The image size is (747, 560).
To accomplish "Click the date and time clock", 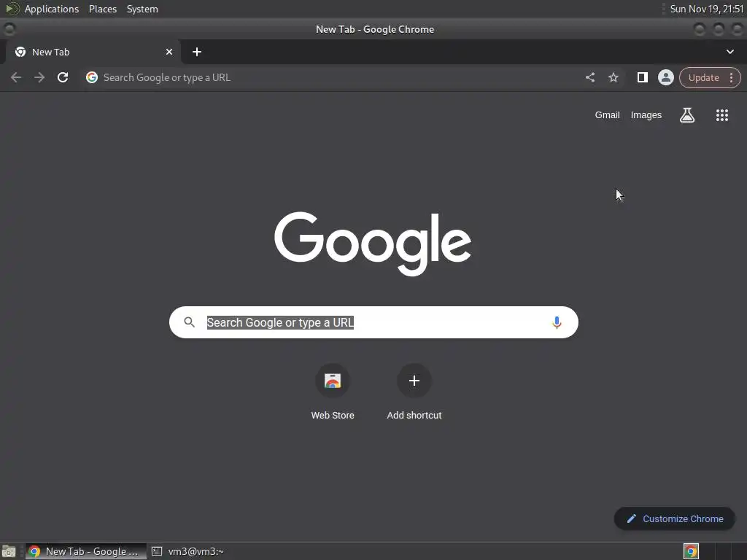I will tap(707, 9).
